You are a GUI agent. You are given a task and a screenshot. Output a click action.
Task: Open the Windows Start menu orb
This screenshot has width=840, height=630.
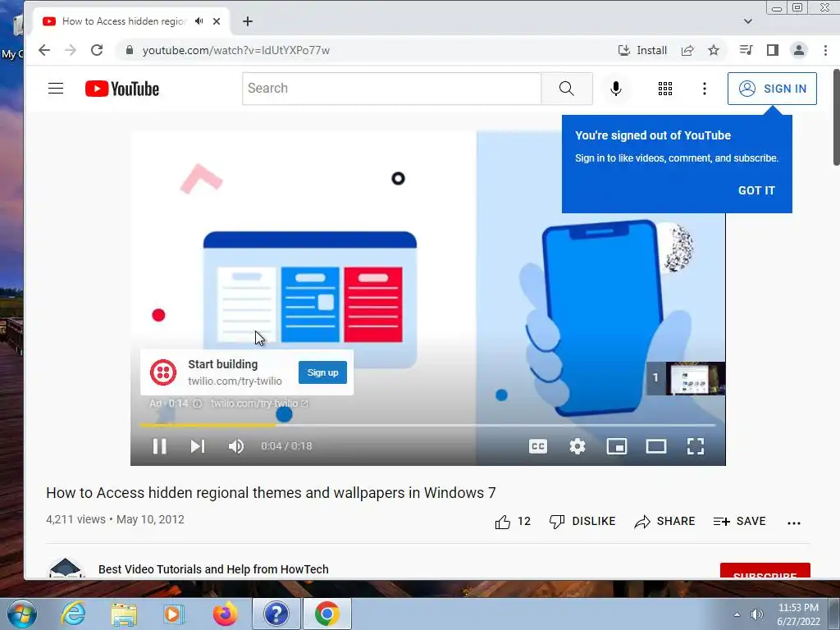[22, 614]
